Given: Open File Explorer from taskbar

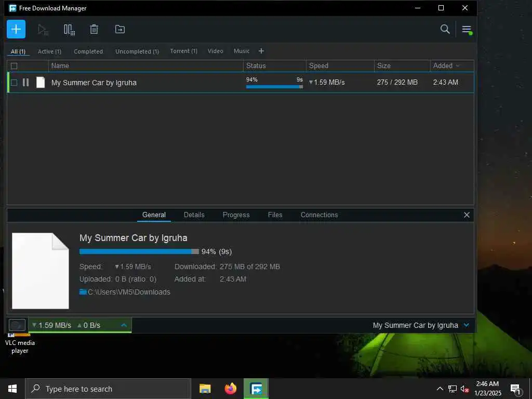Looking at the screenshot, I should coord(205,389).
